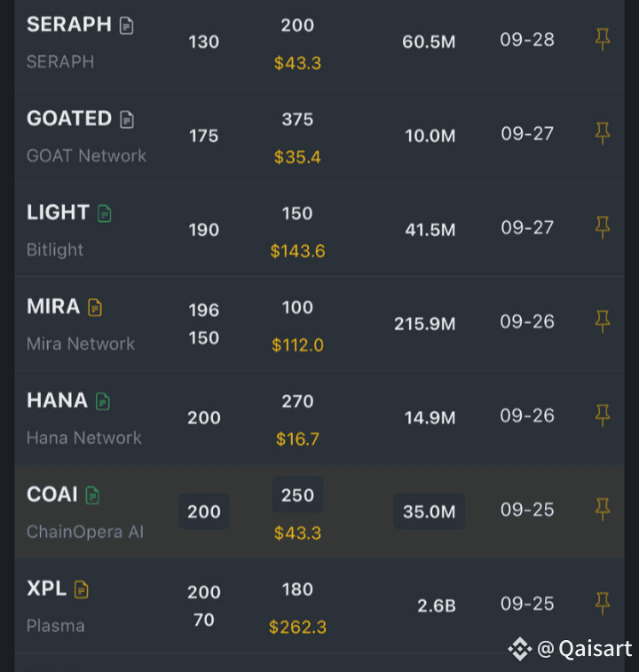Screen dimensions: 639x672
Task: Open the ChainOpera AI project name
Action: click(x=85, y=532)
